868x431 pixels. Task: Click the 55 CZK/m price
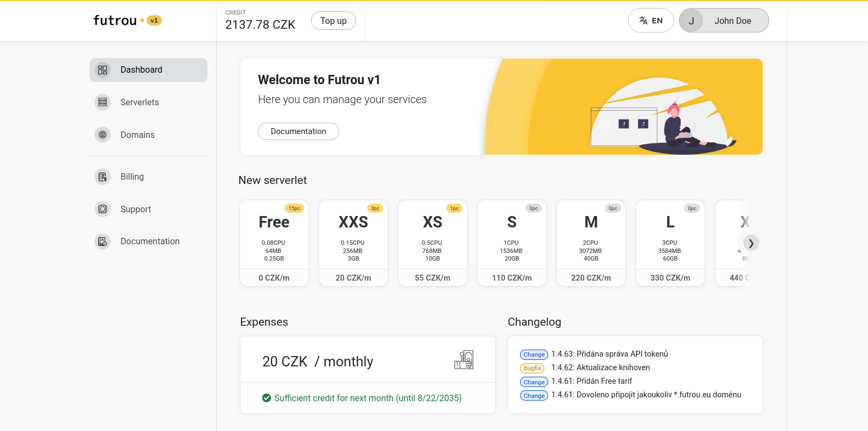tap(433, 278)
